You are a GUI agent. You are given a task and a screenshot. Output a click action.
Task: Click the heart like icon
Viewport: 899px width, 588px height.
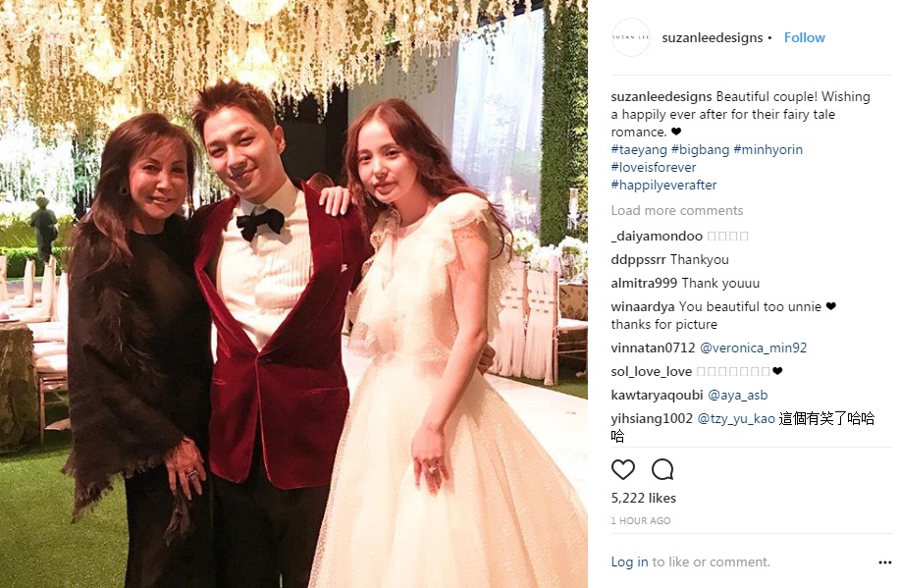click(x=622, y=470)
